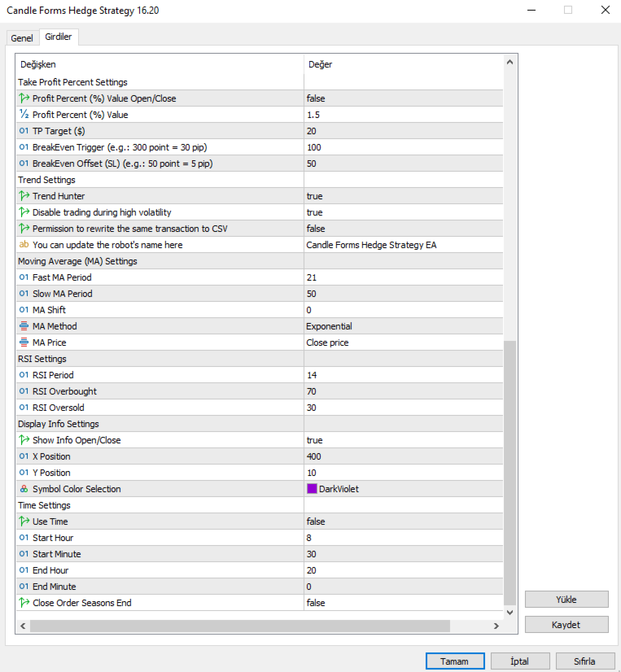Click the MA Method enum icon
Viewport: 621px width, 672px height.
24,326
